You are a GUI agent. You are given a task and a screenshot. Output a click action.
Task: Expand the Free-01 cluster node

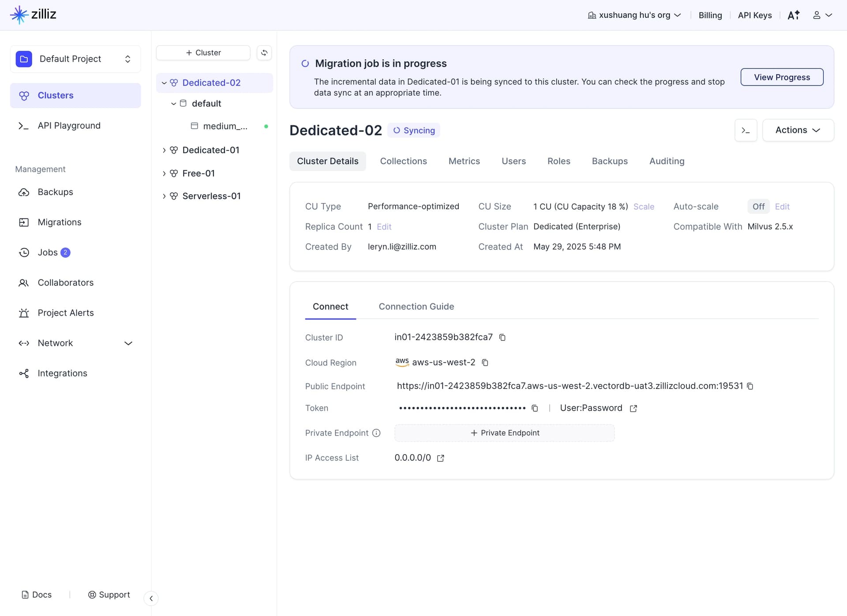[164, 173]
